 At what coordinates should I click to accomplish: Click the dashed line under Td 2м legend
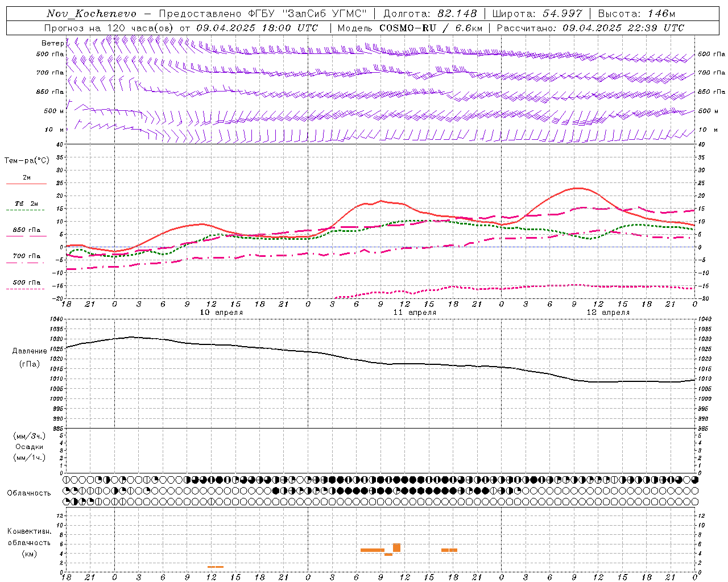(26, 210)
